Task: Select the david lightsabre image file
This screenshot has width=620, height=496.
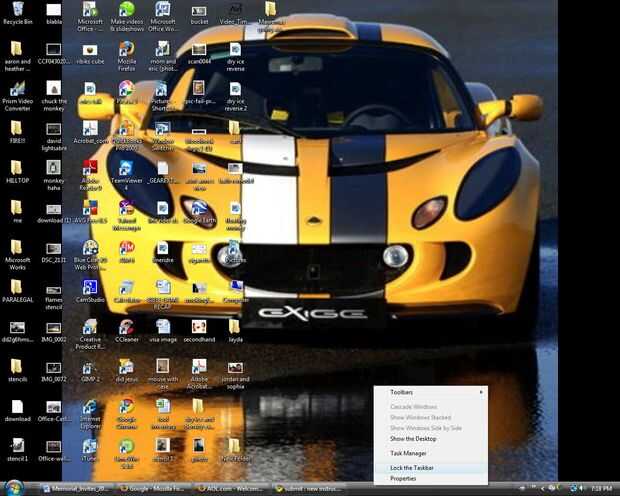Action: [54, 136]
